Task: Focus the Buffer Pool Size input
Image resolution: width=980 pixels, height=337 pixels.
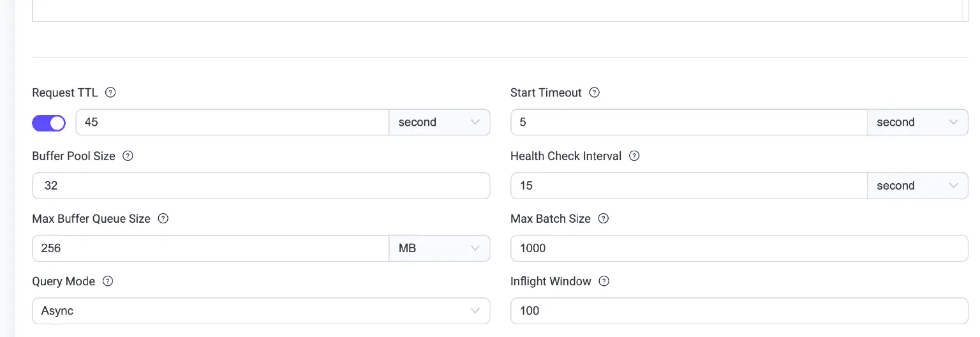Action: 260,186
